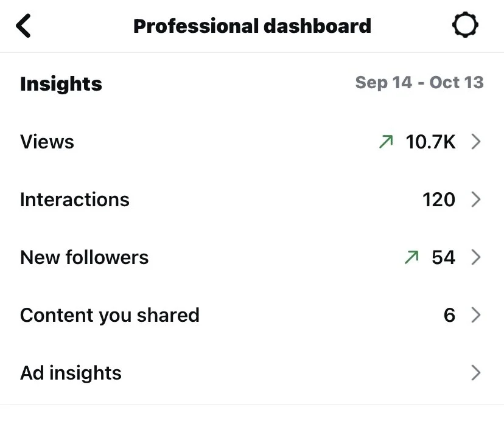Viewport: 504px width, 424px height.
Task: Open Content you shared label
Action: pos(110,316)
